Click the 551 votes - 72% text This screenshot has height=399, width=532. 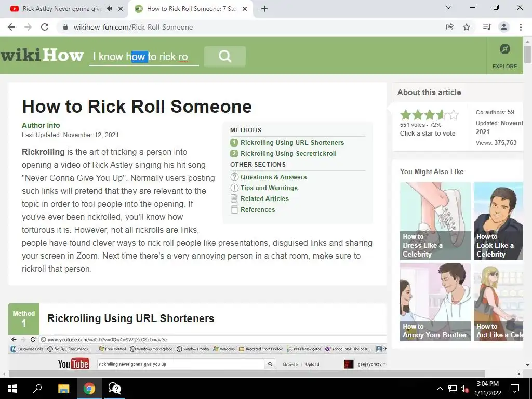pos(420,125)
